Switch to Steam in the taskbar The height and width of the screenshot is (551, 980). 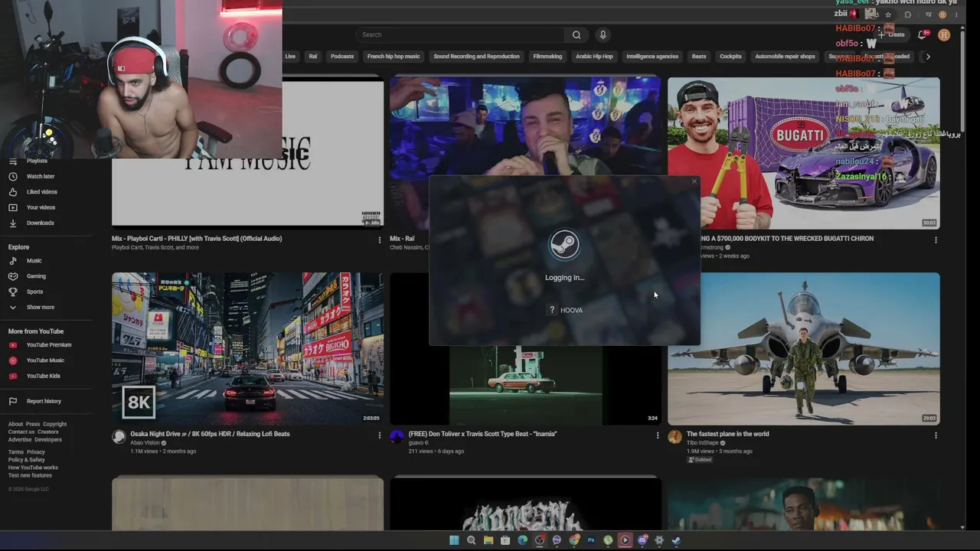point(676,540)
